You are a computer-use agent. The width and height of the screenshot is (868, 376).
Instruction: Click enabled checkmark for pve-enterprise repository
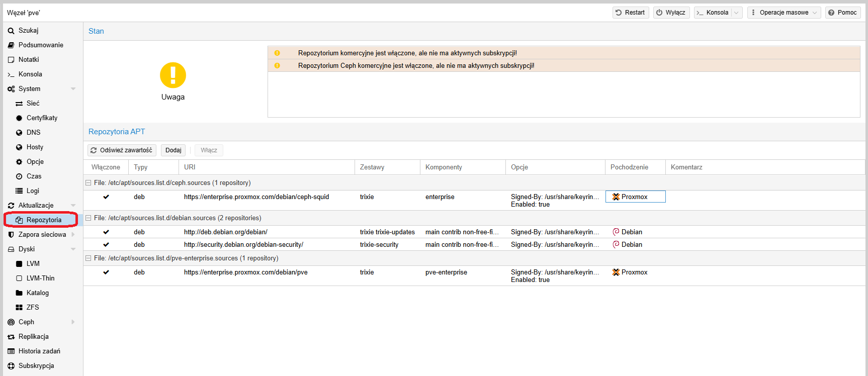point(106,272)
